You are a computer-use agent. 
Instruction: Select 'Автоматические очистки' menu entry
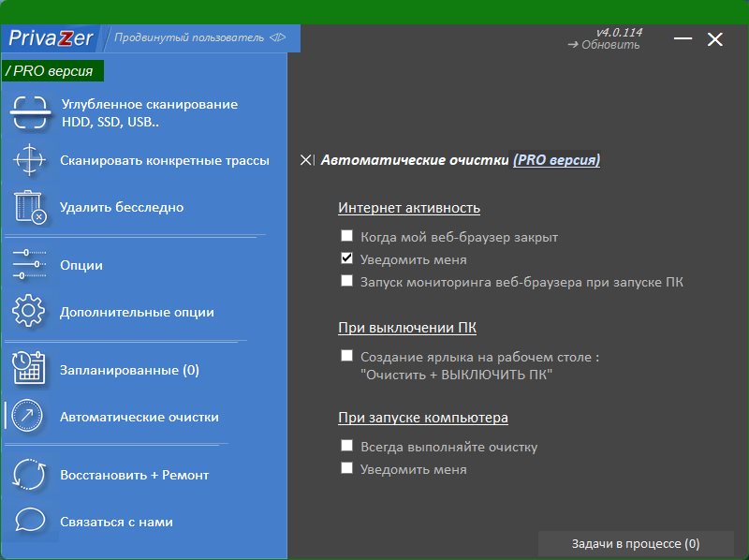click(139, 417)
